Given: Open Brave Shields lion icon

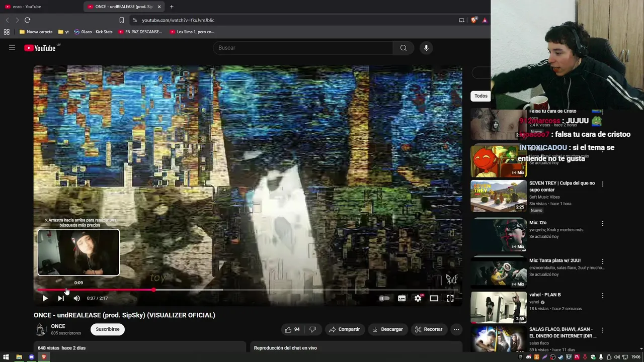Looking at the screenshot, I should 473,20.
